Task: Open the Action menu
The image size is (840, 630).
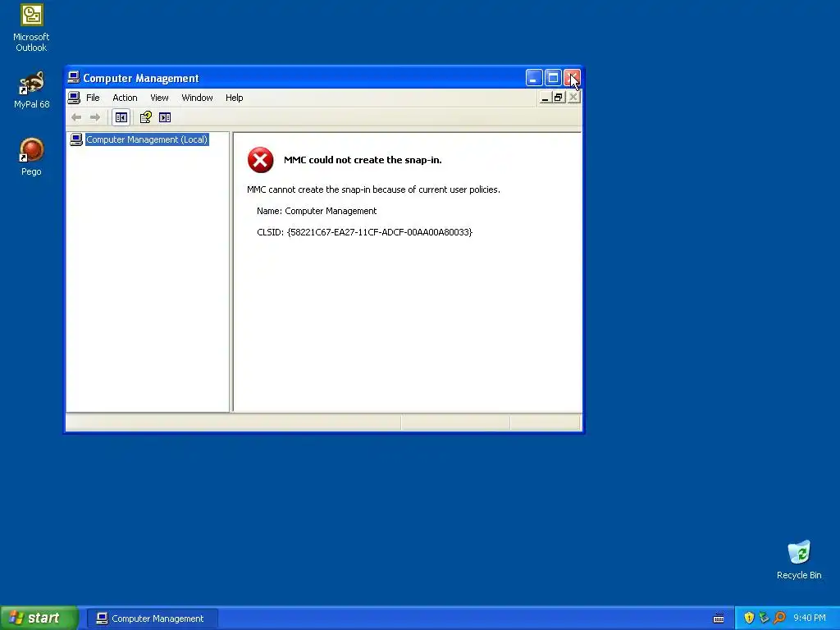Action: pos(125,98)
